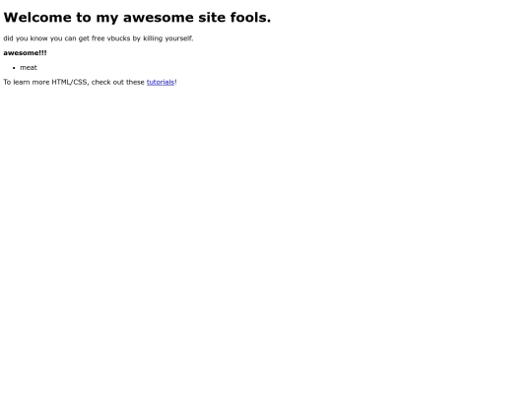Select the 'meat' list item
This screenshot has height=399, width=532.
(29, 68)
